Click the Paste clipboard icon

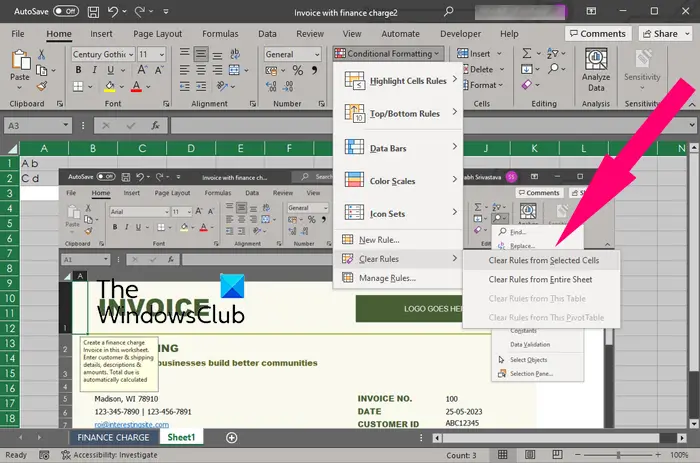click(20, 60)
